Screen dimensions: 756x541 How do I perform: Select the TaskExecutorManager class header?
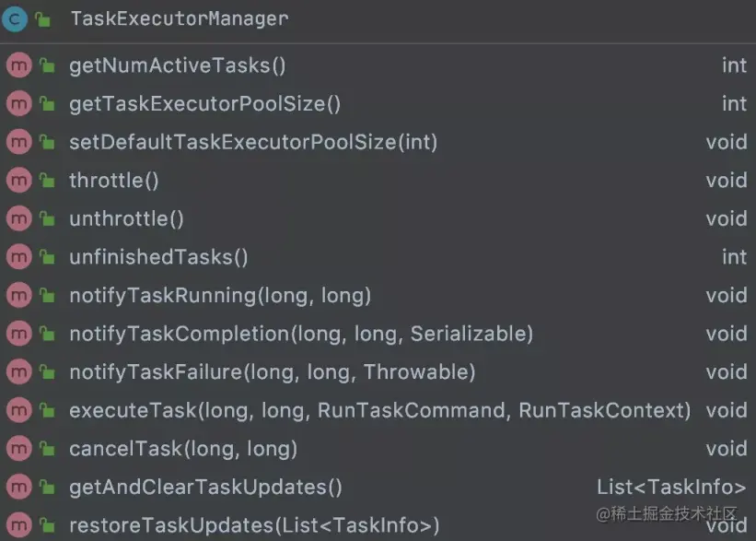(180, 18)
